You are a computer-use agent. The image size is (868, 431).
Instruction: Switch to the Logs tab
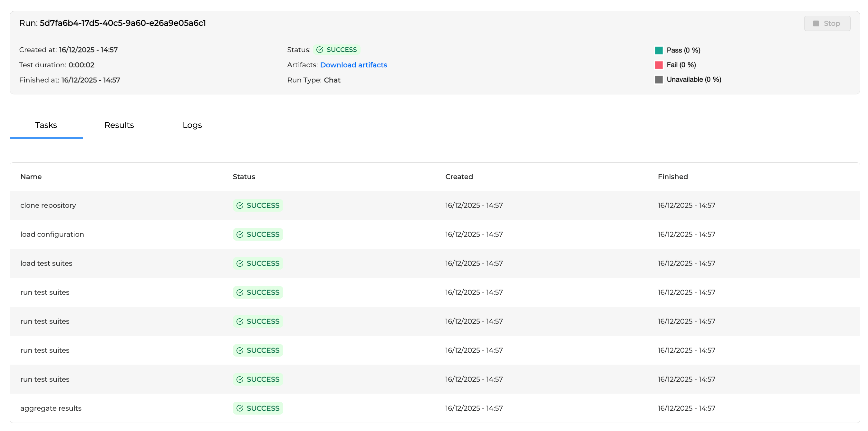192,125
